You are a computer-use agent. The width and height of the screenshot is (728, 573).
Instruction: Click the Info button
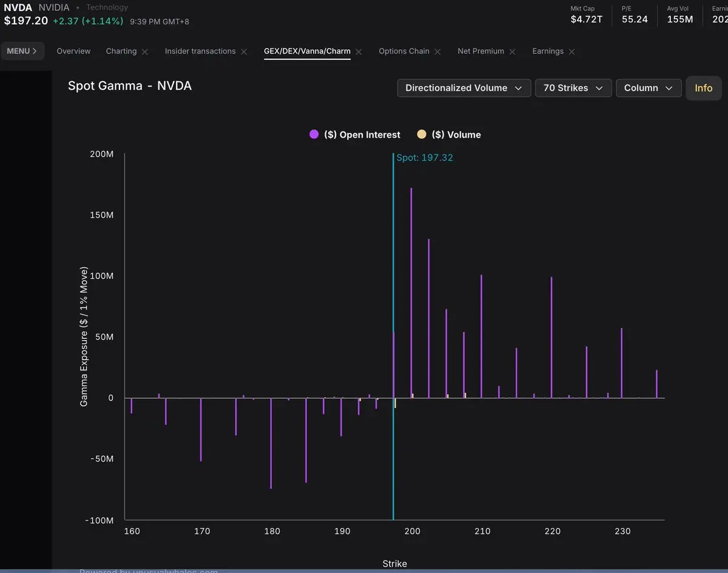tap(704, 88)
